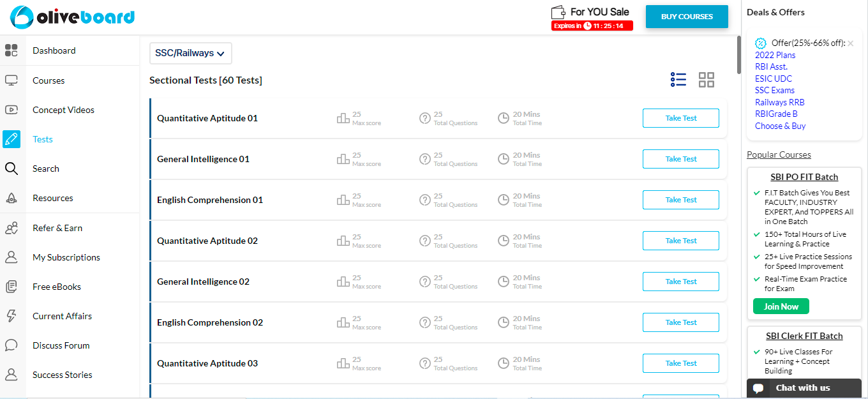Open the RBI Asst. offer link
This screenshot has width=868, height=399.
[x=771, y=66]
